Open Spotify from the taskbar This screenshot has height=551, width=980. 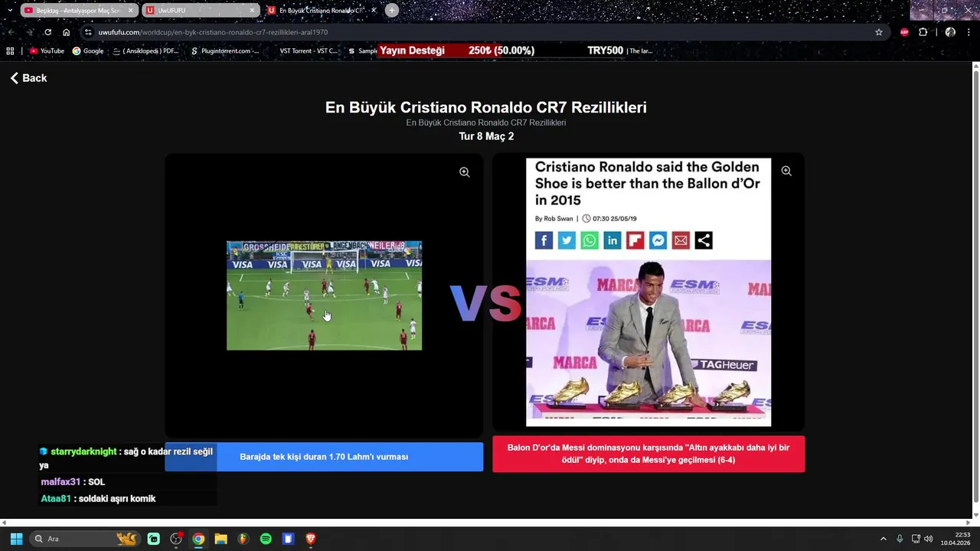click(x=266, y=539)
